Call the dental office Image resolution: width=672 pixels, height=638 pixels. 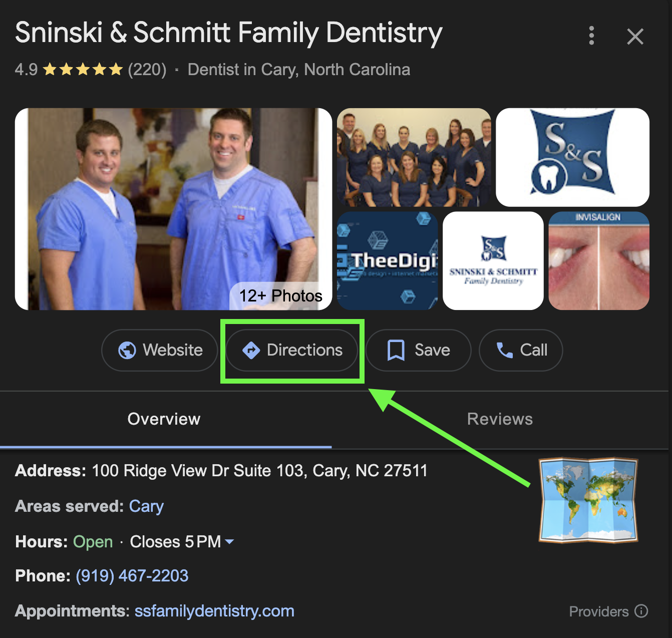tap(521, 350)
